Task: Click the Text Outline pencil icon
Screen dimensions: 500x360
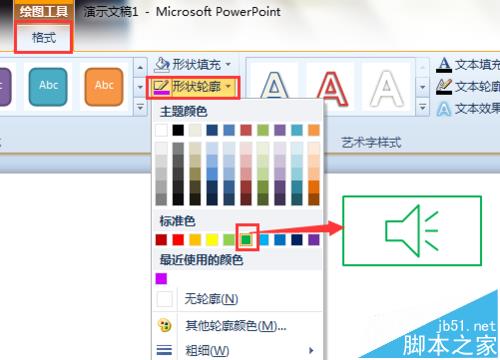Action: [x=444, y=87]
